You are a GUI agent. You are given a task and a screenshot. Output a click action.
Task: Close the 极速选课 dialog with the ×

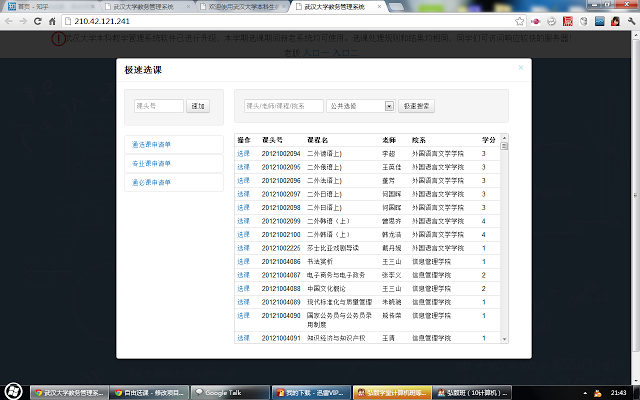(x=520, y=68)
